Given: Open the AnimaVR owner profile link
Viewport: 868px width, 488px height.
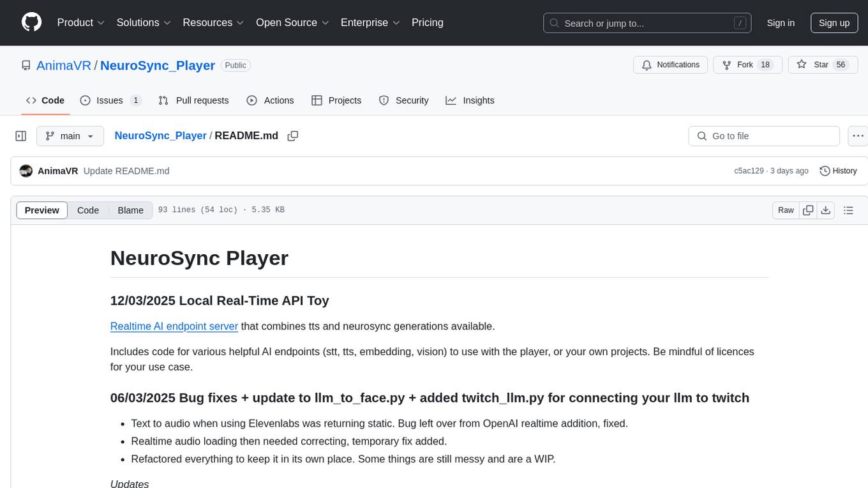Looking at the screenshot, I should pos(64,65).
